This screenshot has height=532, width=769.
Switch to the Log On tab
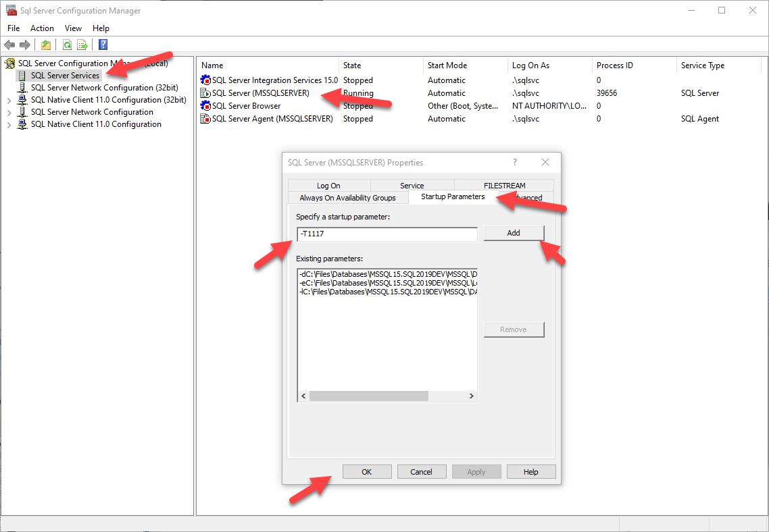pos(328,186)
